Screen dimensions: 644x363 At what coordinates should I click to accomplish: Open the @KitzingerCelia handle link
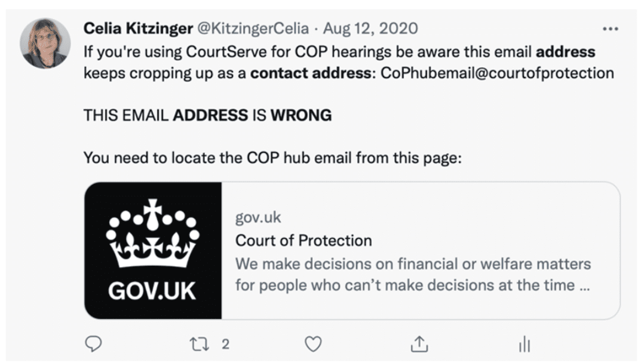(x=253, y=28)
